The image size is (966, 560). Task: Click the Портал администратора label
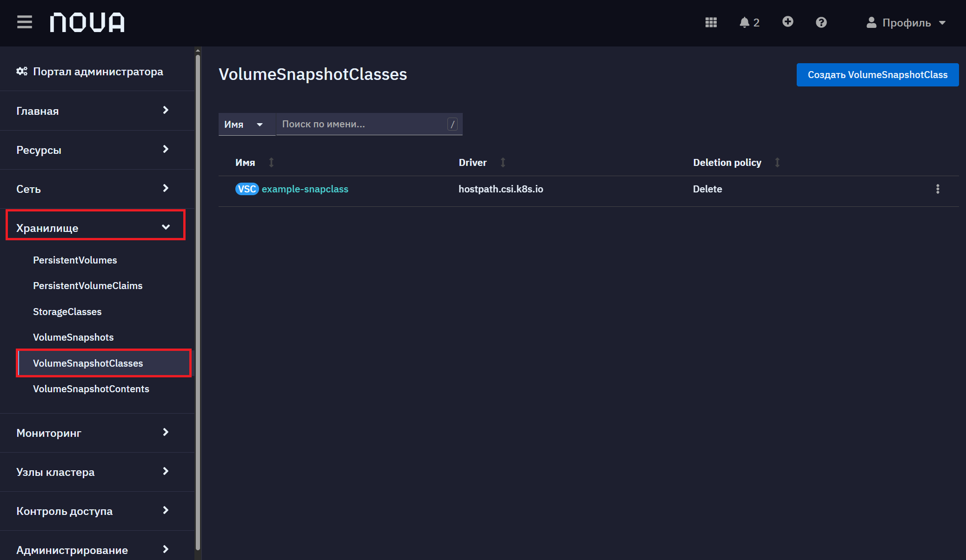(98, 72)
